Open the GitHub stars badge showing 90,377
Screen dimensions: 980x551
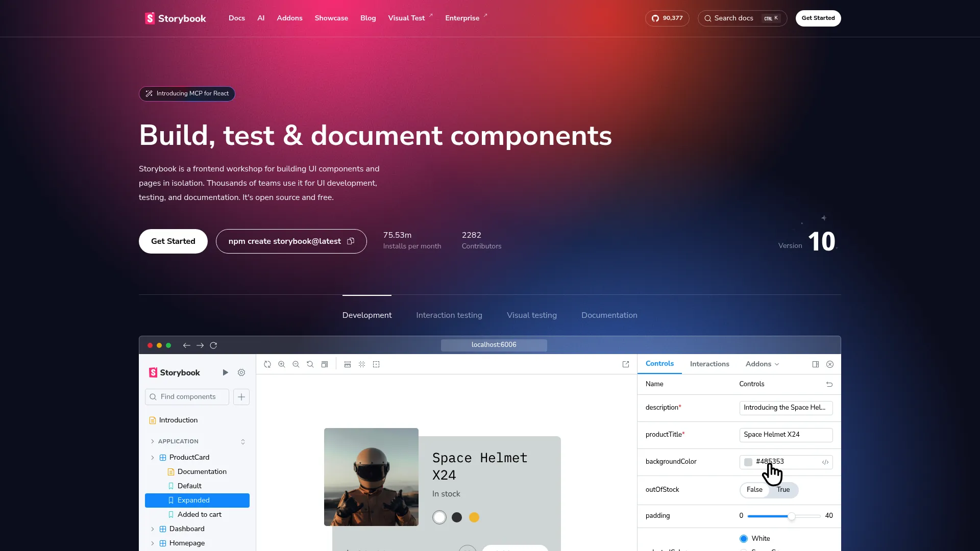click(x=667, y=18)
